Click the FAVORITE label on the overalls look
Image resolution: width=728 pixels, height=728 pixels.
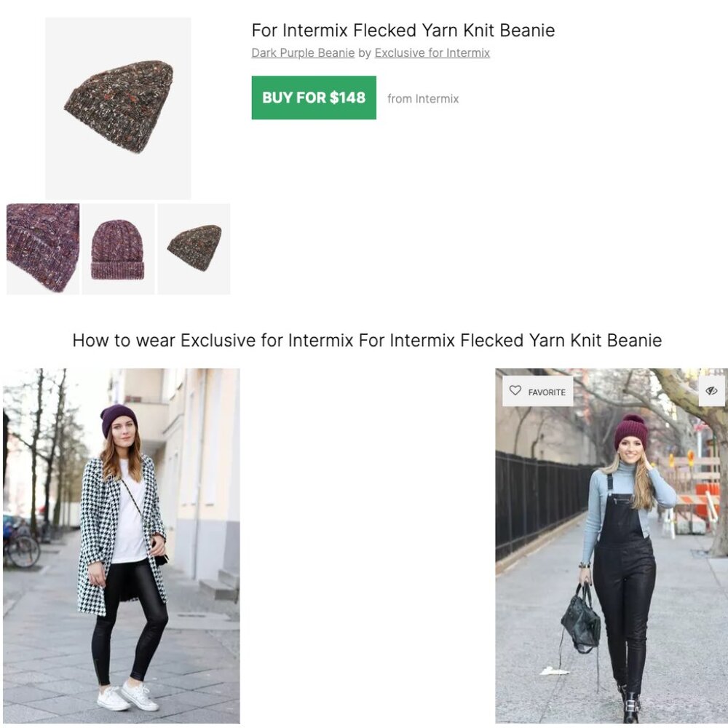[x=547, y=392]
